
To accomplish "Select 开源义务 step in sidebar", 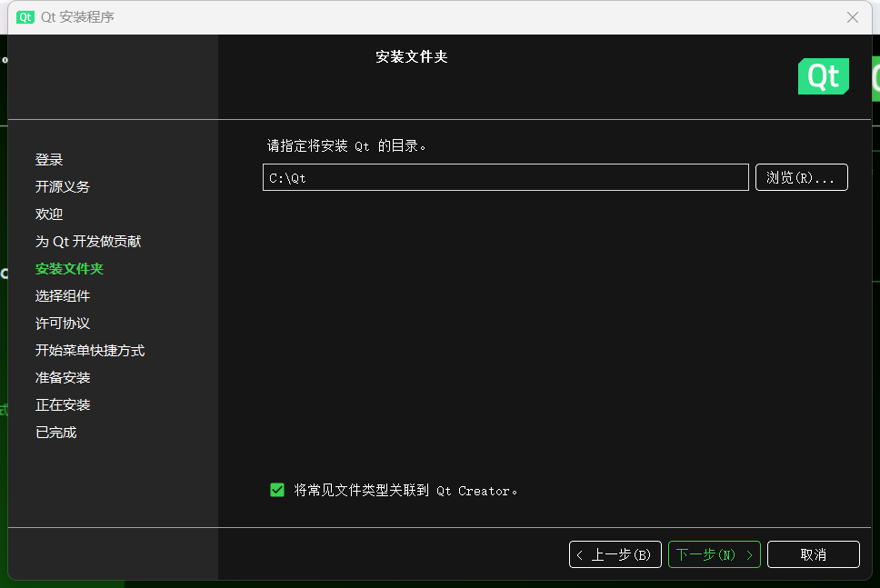I will pyautogui.click(x=63, y=187).
